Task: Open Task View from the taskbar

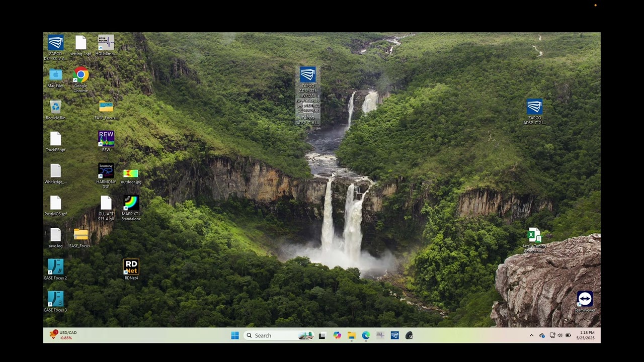Action: click(322, 335)
